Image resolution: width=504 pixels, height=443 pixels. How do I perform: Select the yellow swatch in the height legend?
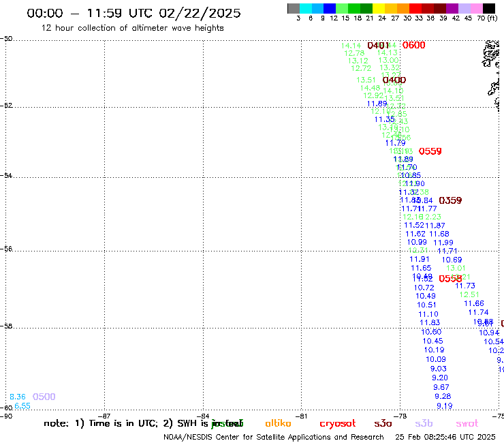pyautogui.click(x=379, y=8)
